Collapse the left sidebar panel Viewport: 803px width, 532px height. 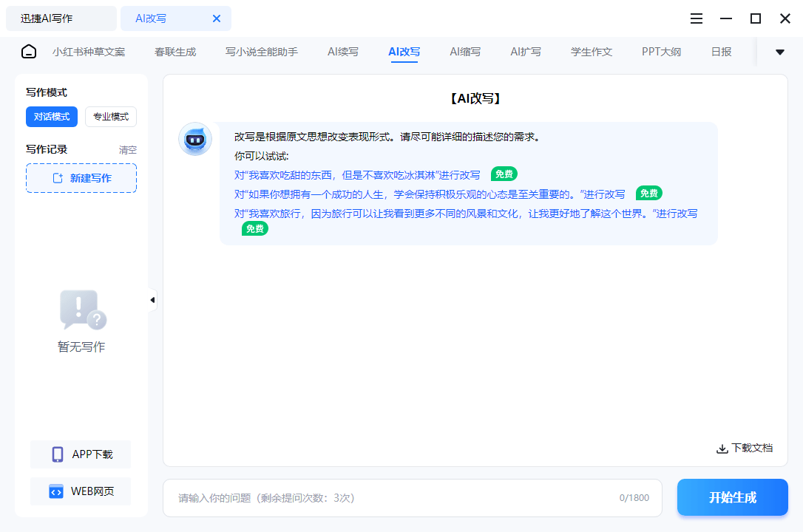(152, 300)
